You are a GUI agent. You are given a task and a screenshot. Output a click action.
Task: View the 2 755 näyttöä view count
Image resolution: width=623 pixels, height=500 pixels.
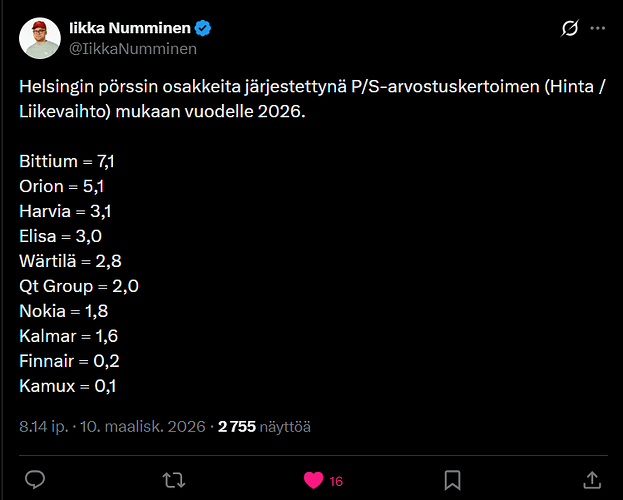pyautogui.click(x=264, y=427)
